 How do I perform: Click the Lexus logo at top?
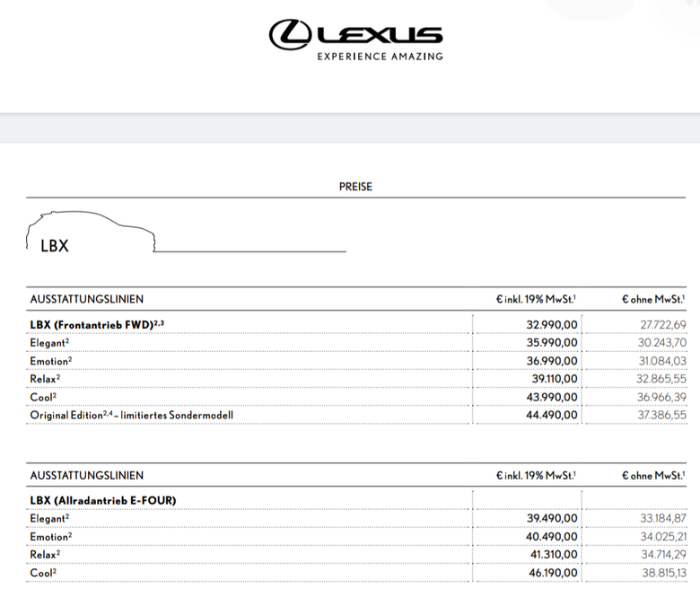click(355, 40)
